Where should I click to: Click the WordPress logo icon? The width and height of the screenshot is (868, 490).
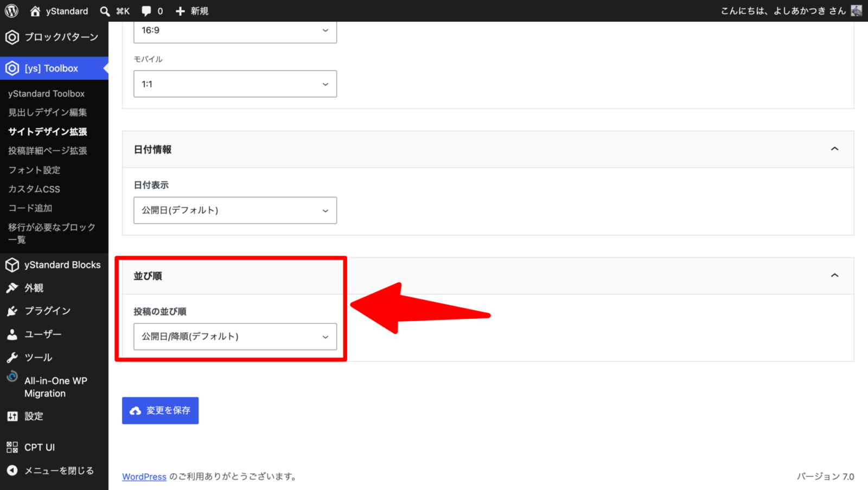click(x=11, y=11)
